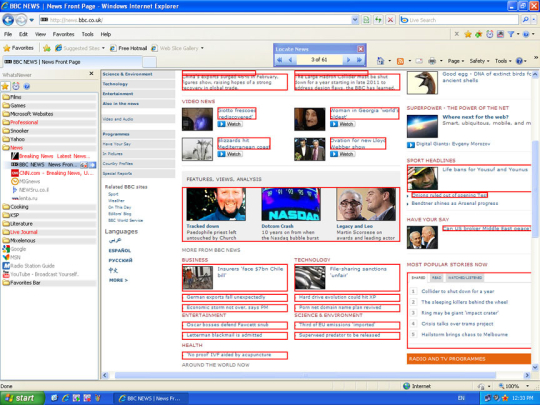
Task: Click the Compatibility View icon beside the address bar
Action: point(366,20)
